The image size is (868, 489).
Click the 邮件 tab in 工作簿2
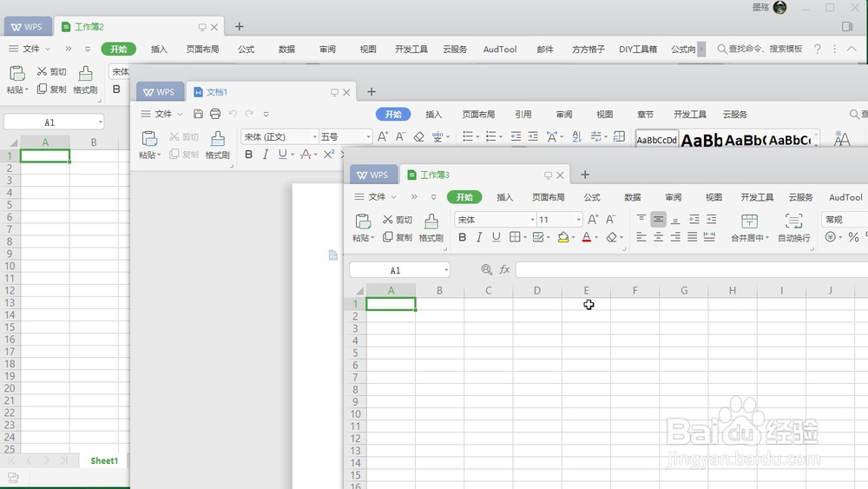545,49
